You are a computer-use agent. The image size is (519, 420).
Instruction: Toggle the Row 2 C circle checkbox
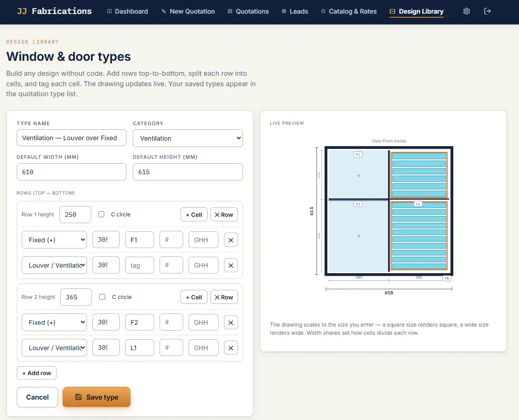(102, 297)
